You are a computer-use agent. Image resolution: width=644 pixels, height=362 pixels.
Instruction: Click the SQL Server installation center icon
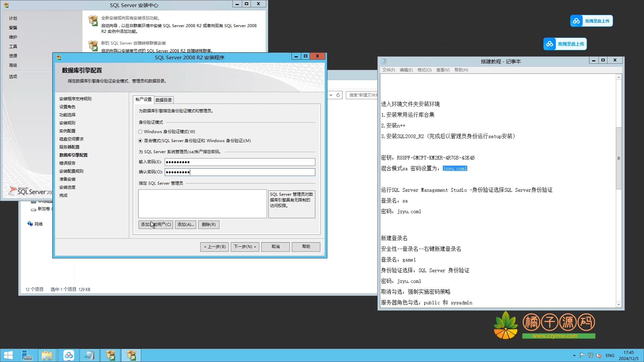click(x=5, y=5)
